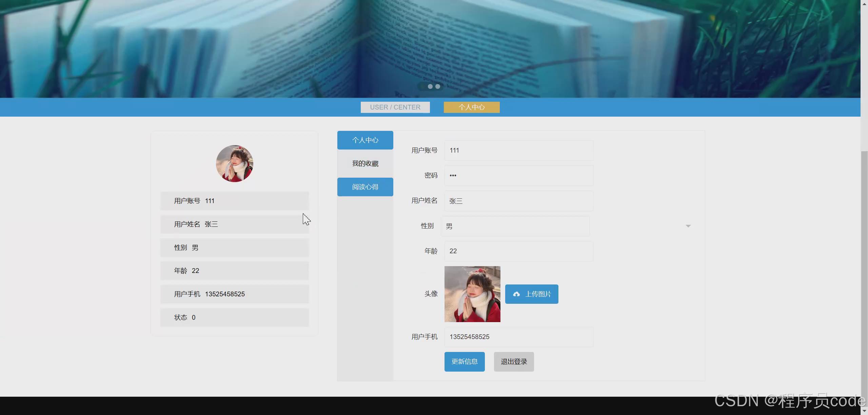868x415 pixels.
Task: Click the 退出登录 button
Action: tap(514, 362)
